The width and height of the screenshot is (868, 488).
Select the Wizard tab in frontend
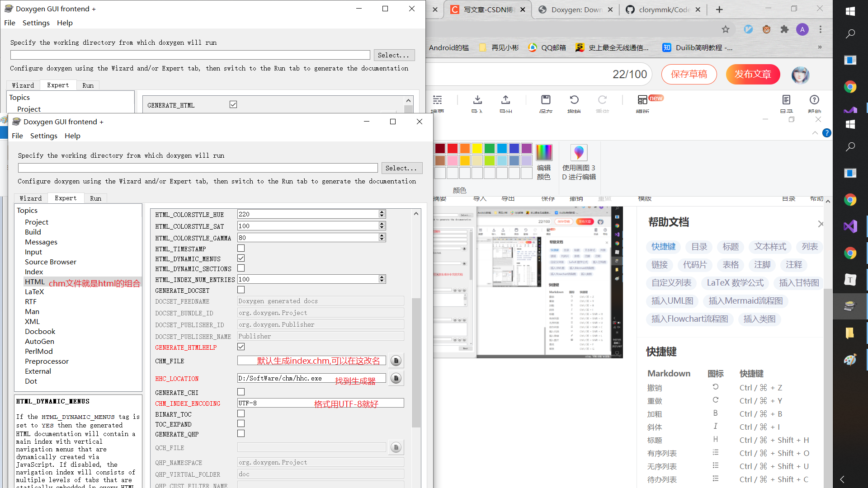30,198
